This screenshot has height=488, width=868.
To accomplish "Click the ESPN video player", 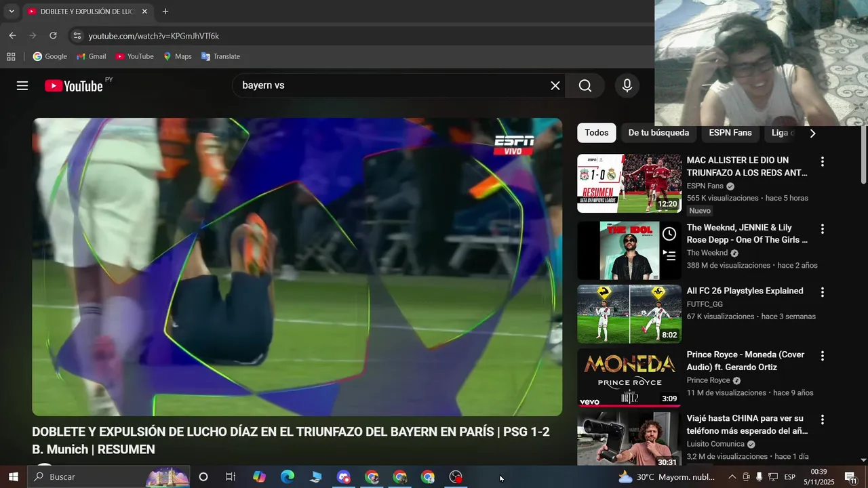I will [297, 267].
